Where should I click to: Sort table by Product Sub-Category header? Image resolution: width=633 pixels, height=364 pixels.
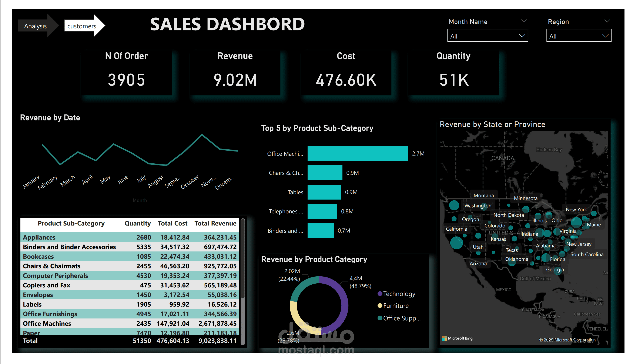(71, 223)
